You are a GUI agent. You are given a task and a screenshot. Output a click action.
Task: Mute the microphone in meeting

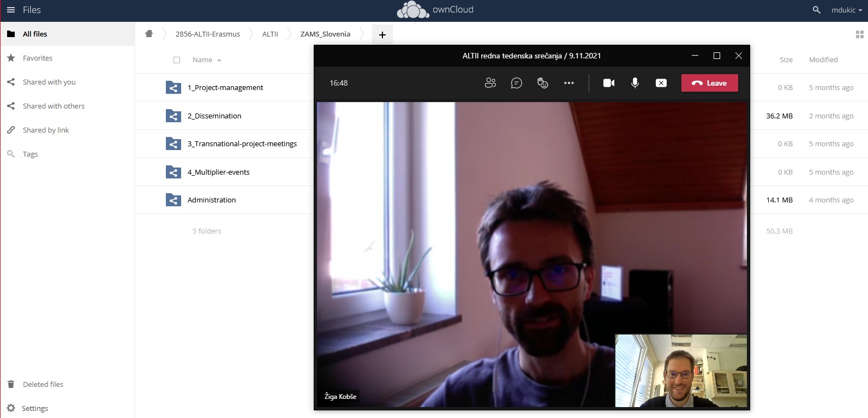[634, 83]
